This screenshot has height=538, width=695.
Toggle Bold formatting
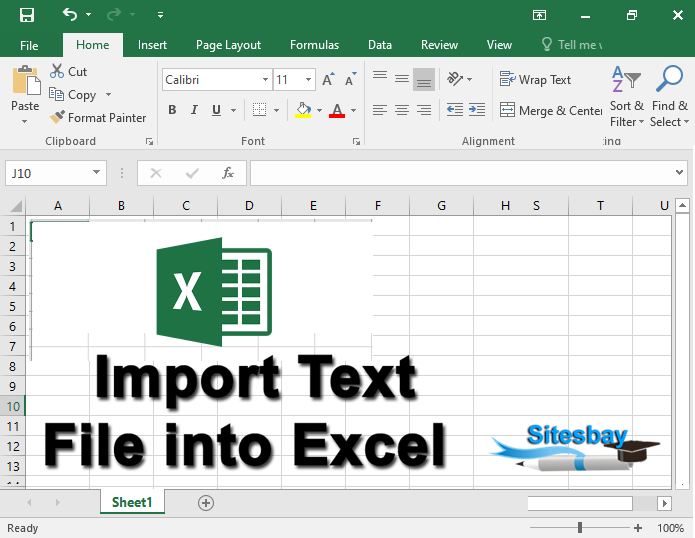172,110
